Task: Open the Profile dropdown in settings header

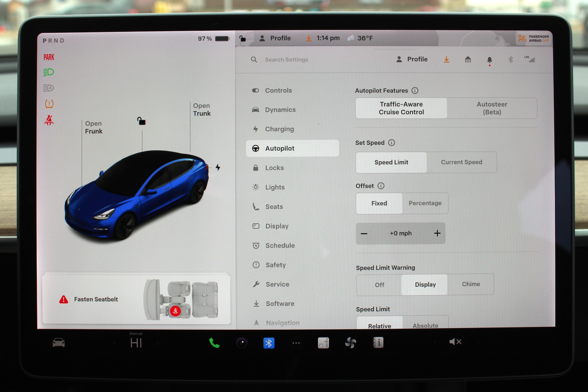Action: [x=412, y=59]
